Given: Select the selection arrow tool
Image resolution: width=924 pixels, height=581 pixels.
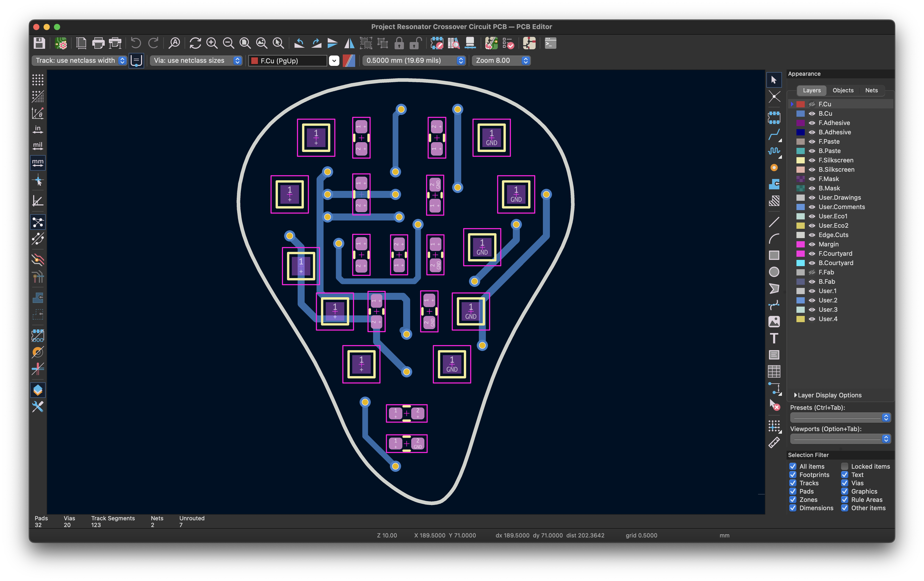Looking at the screenshot, I should click(774, 79).
